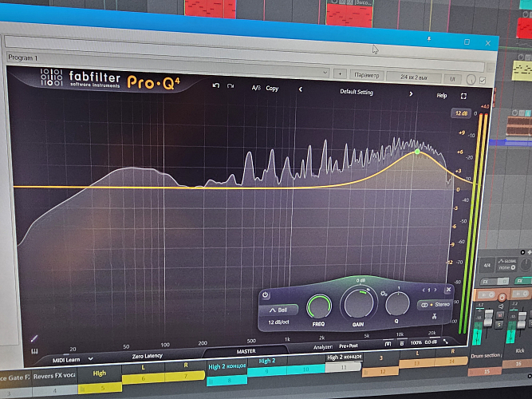Image resolution: width=532 pixels, height=399 pixels.
Task: Open the piano keyboard display icon
Action: [34, 350]
